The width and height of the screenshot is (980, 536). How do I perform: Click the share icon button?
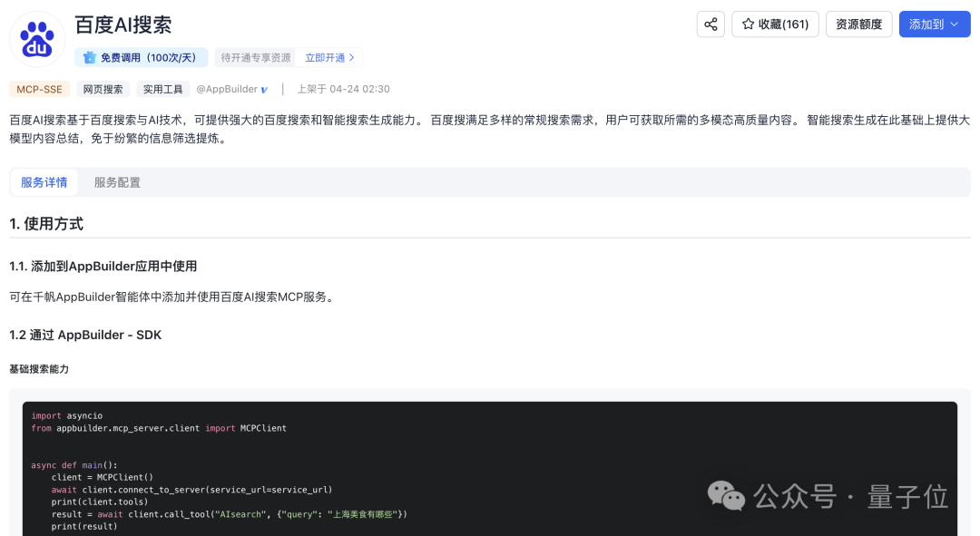tap(710, 24)
